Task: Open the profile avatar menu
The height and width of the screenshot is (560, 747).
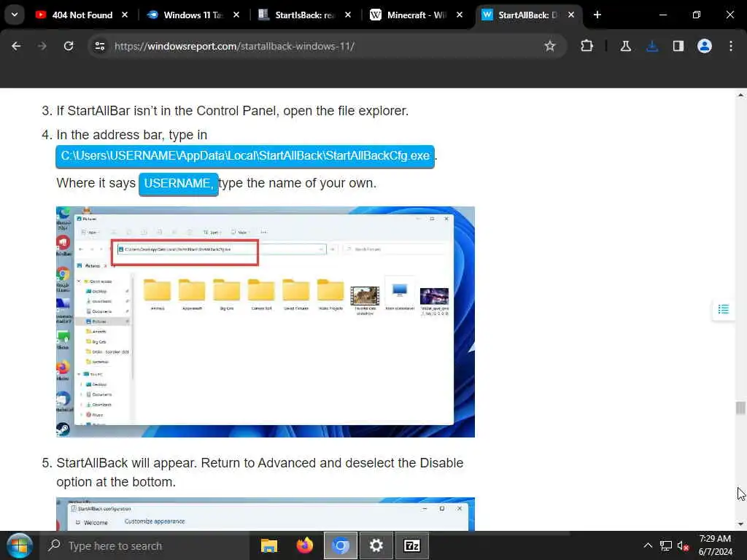Action: pyautogui.click(x=705, y=46)
